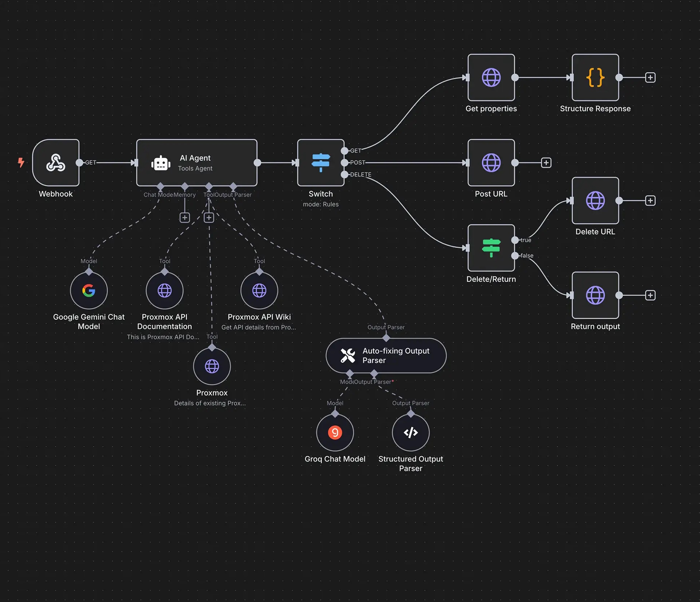Image resolution: width=700 pixels, height=602 pixels.
Task: Open the AI Agent robot node
Action: (x=196, y=163)
